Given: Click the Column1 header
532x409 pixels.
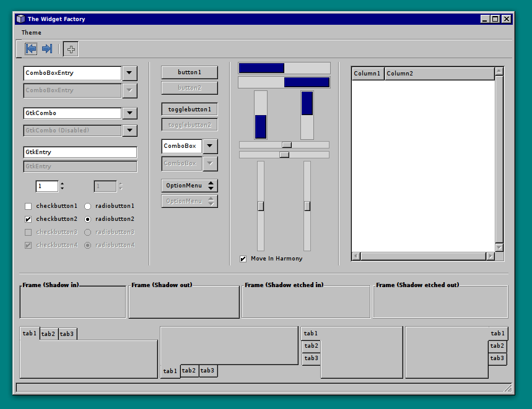Looking at the screenshot, I should [368, 74].
